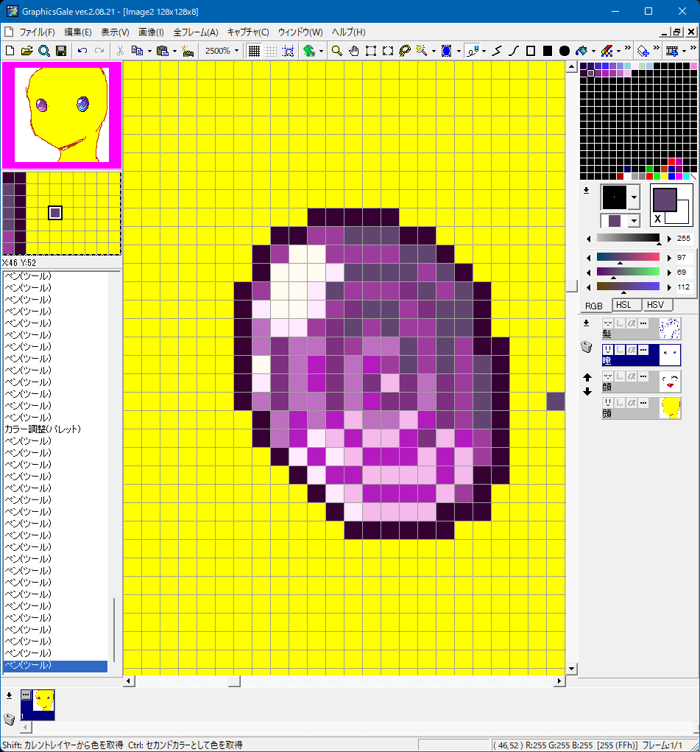Screen dimensions: 700x752
Task: Expand the onion skin options arrow
Action: click(321, 51)
